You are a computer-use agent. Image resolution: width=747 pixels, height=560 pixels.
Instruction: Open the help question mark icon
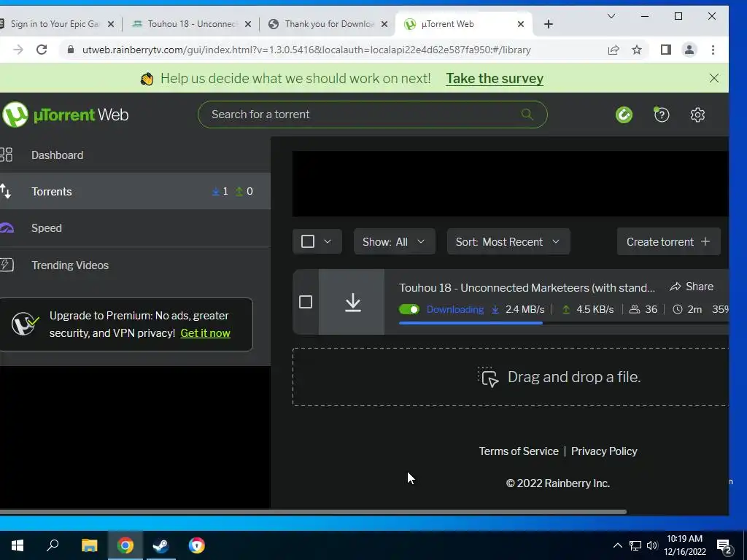click(661, 114)
